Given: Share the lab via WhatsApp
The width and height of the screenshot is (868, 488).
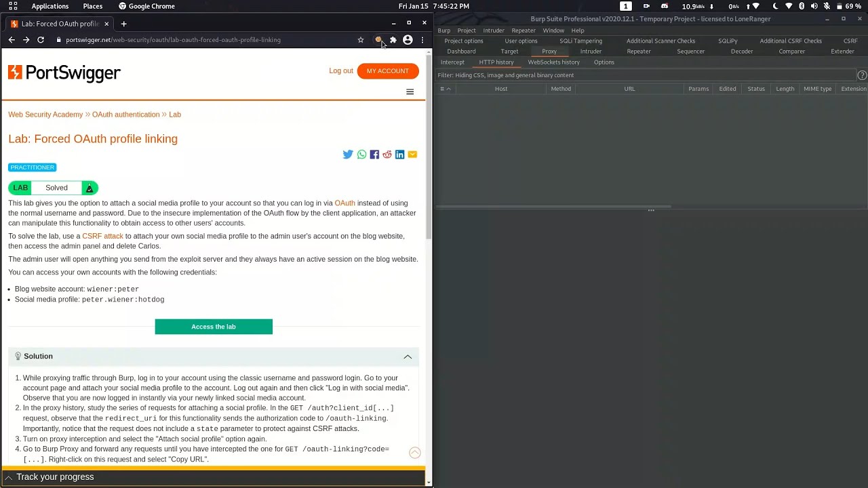Looking at the screenshot, I should coord(361,155).
